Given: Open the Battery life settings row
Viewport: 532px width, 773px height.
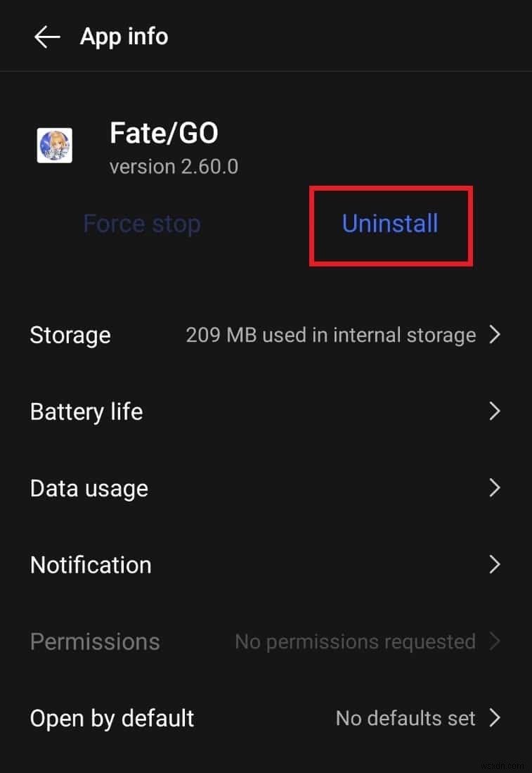Looking at the screenshot, I should (86, 411).
